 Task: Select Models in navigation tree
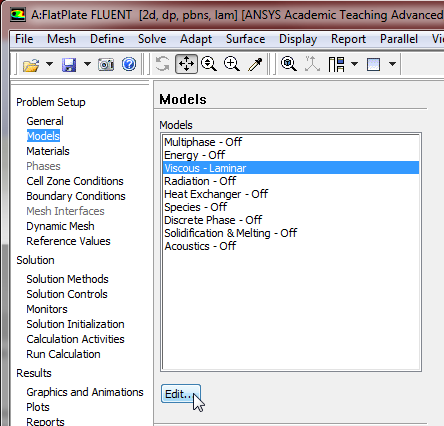click(43, 136)
